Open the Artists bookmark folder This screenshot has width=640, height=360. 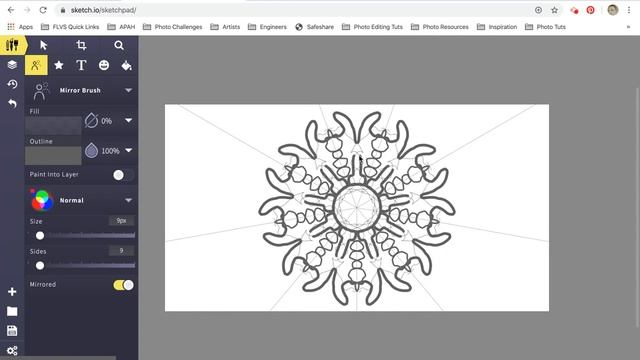pos(225,27)
